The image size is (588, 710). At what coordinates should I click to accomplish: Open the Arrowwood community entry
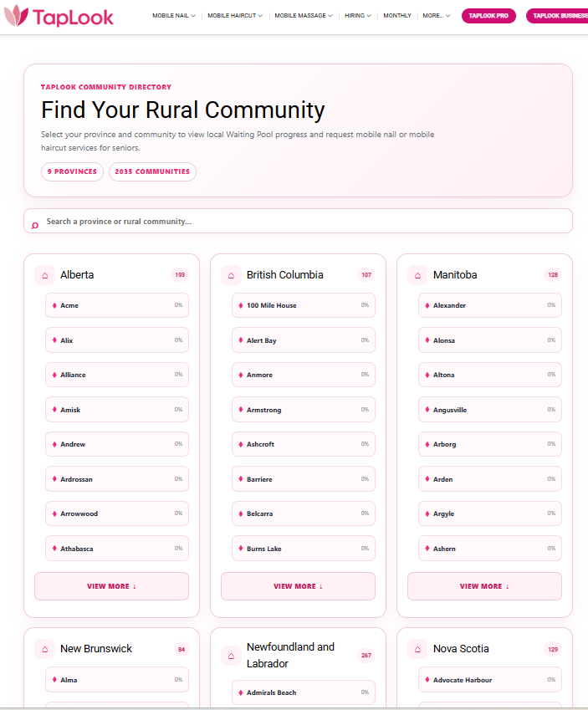point(117,513)
